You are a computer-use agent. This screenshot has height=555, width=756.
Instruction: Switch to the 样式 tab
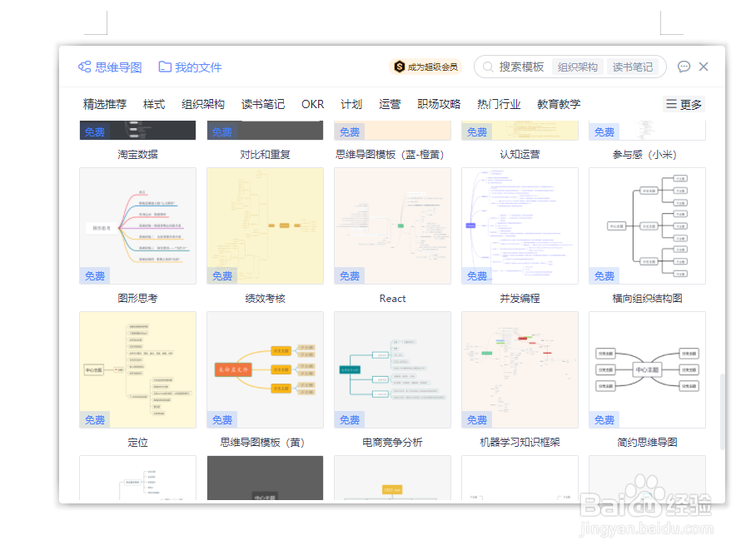154,104
